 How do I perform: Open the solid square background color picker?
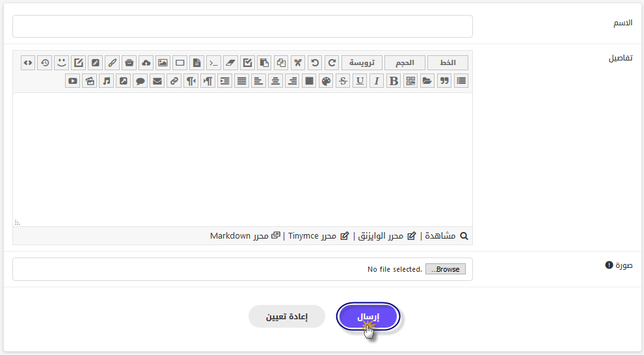coord(309,81)
